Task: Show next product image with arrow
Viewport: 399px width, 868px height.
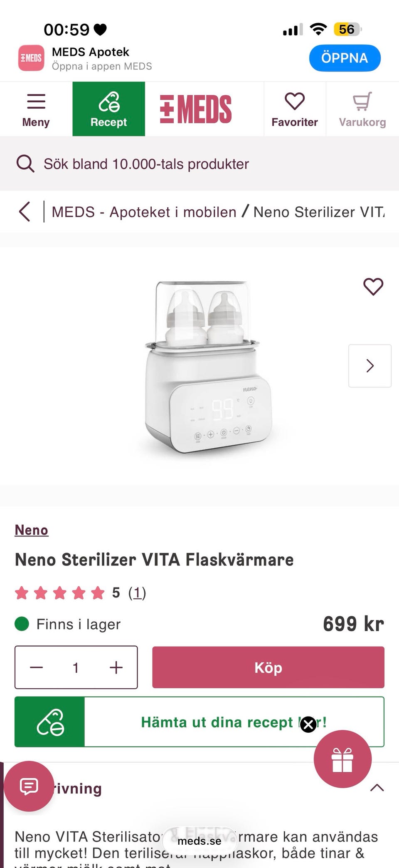Action: click(x=369, y=366)
